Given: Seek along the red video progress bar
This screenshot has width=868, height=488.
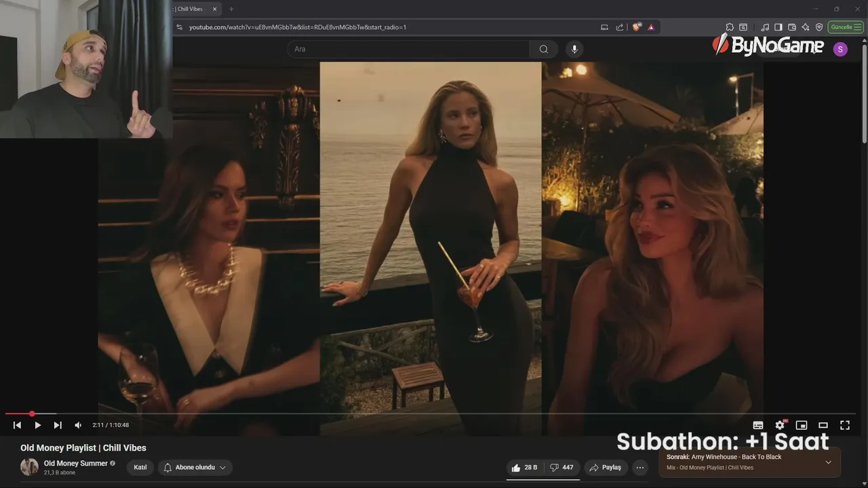Looking at the screenshot, I should click(x=430, y=413).
